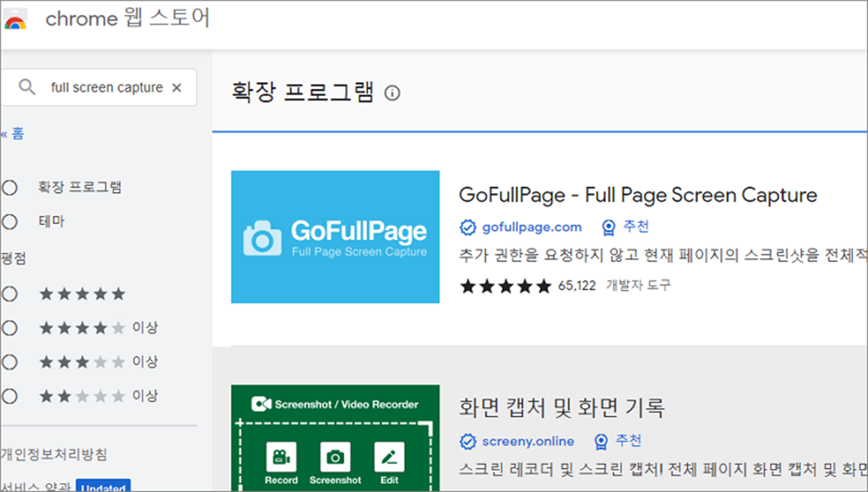Show info icon beside 확장 프로그램 heading
Image resolution: width=868 pixels, height=492 pixels.
tap(392, 93)
